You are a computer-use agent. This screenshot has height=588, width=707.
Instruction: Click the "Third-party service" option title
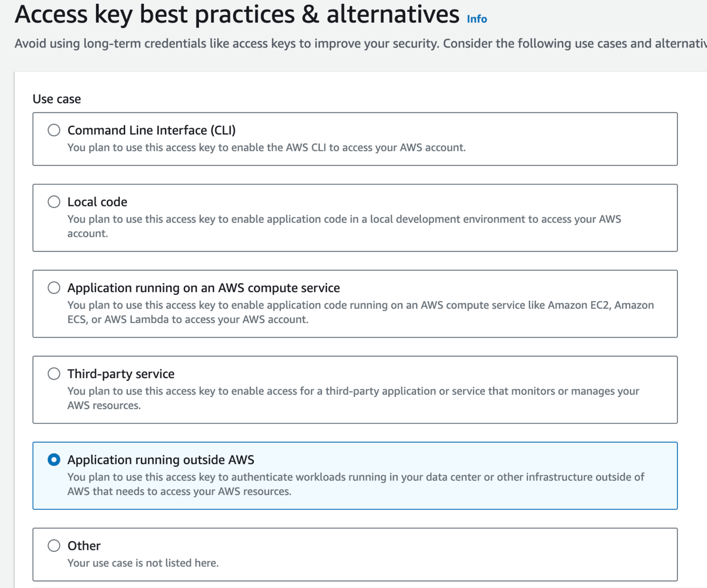click(121, 374)
